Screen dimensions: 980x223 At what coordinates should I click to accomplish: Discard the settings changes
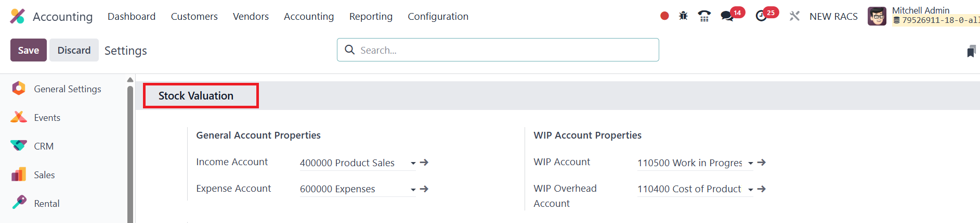click(x=74, y=50)
